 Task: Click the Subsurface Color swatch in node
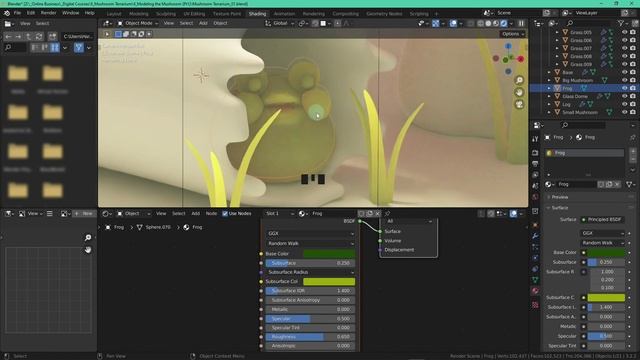[x=329, y=282]
